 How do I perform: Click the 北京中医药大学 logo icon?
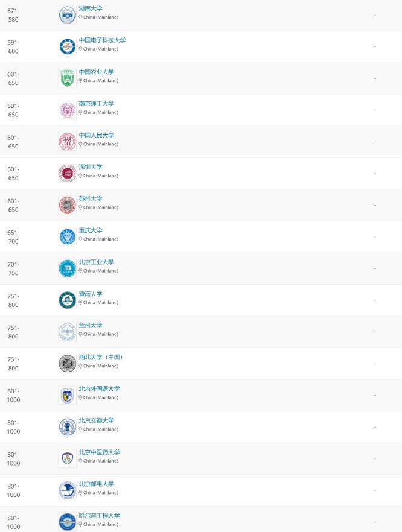pos(68,458)
